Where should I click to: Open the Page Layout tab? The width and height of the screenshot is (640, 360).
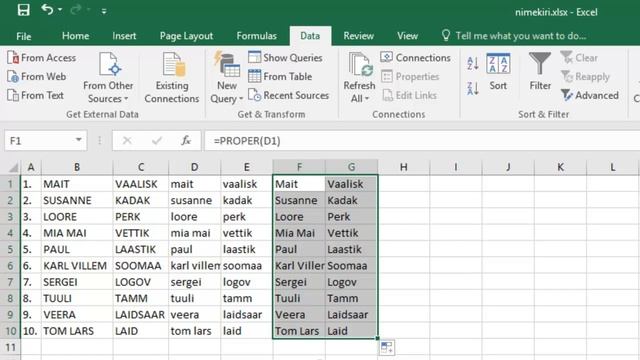click(x=186, y=36)
